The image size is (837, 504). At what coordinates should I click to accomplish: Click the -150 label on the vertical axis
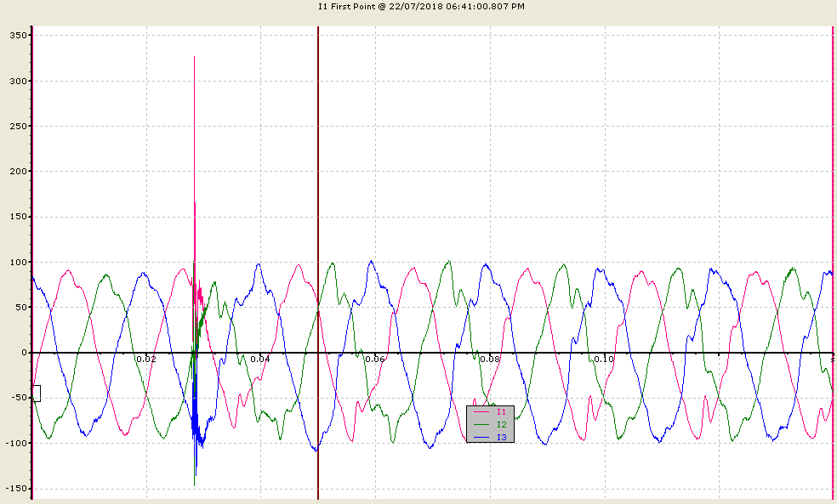tap(16, 489)
